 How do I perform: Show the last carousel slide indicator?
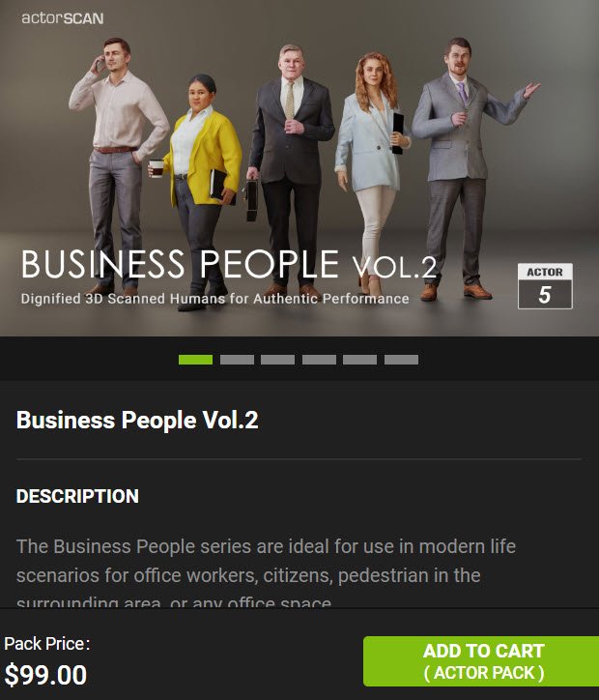(401, 360)
